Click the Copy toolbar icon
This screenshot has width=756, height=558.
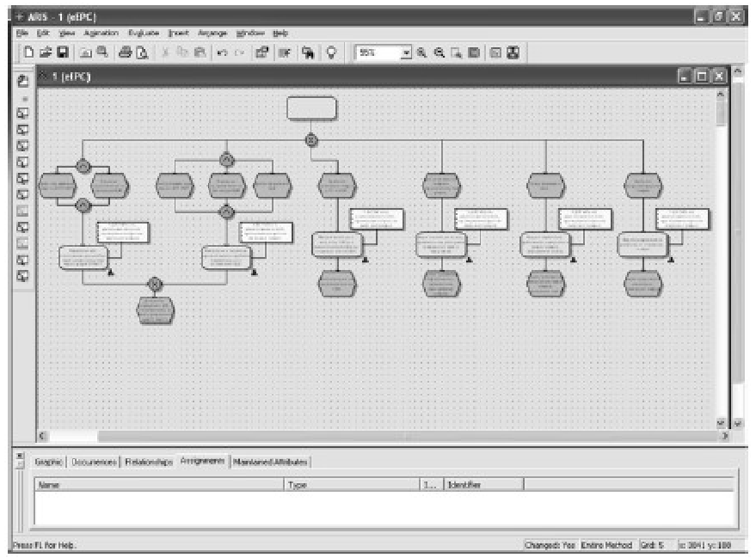(x=182, y=52)
